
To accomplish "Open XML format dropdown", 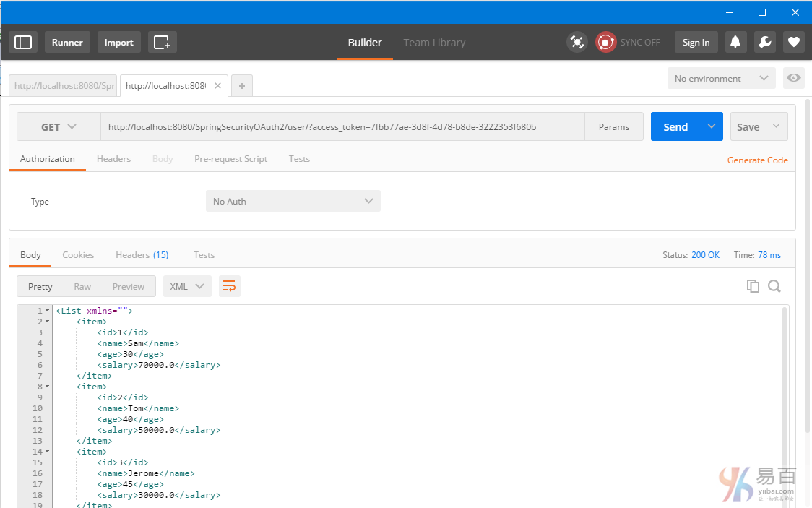I will click(x=187, y=286).
